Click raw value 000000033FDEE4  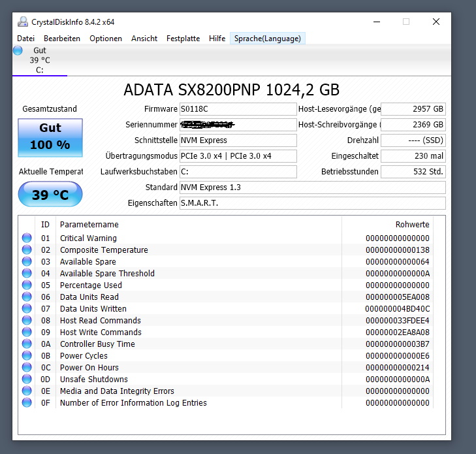click(x=398, y=320)
